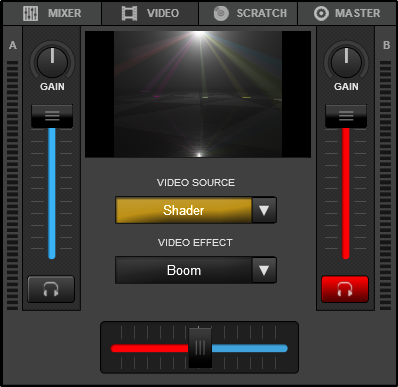Click deck A blue volume fader handle

pos(52,116)
